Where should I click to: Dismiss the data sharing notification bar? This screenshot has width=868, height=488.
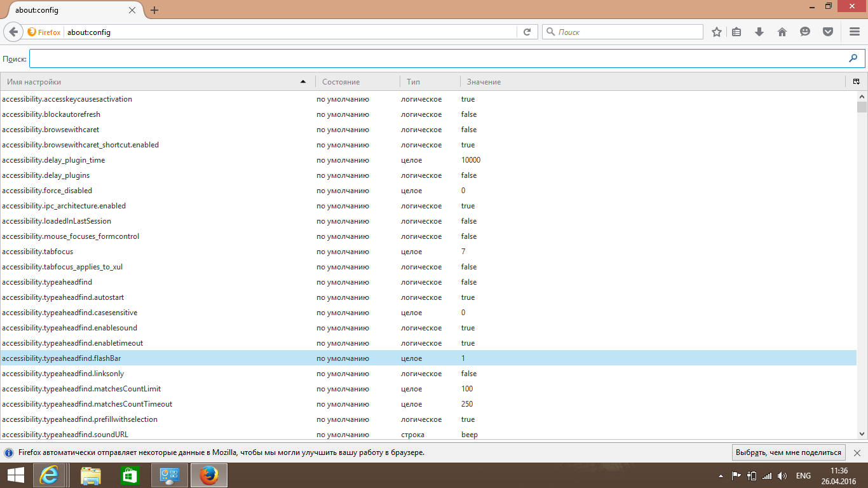pyautogui.click(x=857, y=452)
